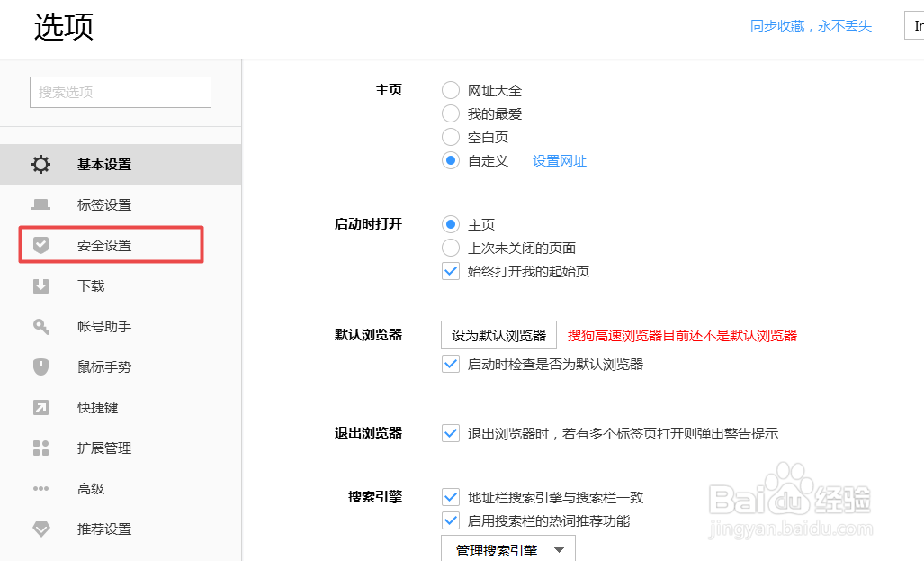Screen dimensions: 924x561
Task: Click the 搜索选项 search field
Action: [120, 92]
